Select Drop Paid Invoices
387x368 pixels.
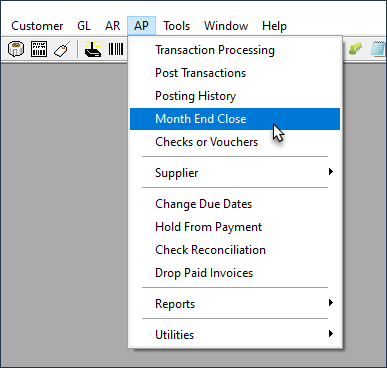[x=235, y=273]
